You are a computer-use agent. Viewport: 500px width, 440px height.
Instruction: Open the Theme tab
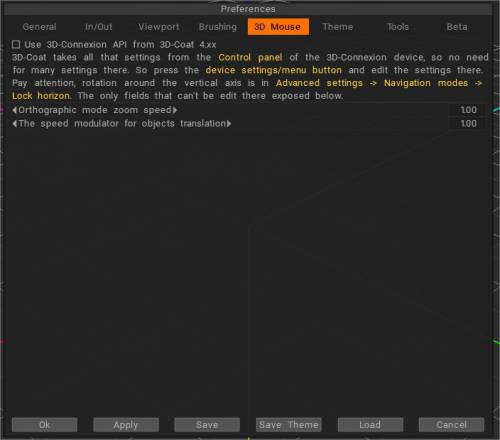click(338, 27)
